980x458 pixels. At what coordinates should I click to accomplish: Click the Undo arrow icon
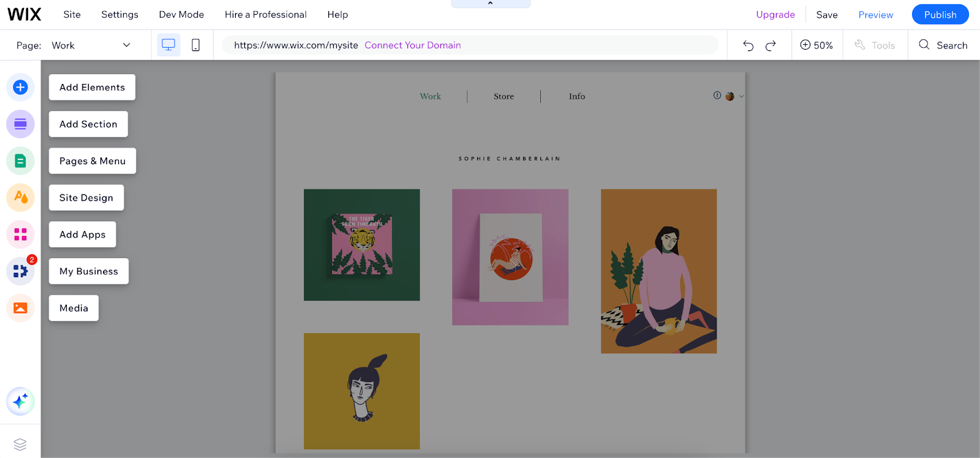tap(748, 45)
